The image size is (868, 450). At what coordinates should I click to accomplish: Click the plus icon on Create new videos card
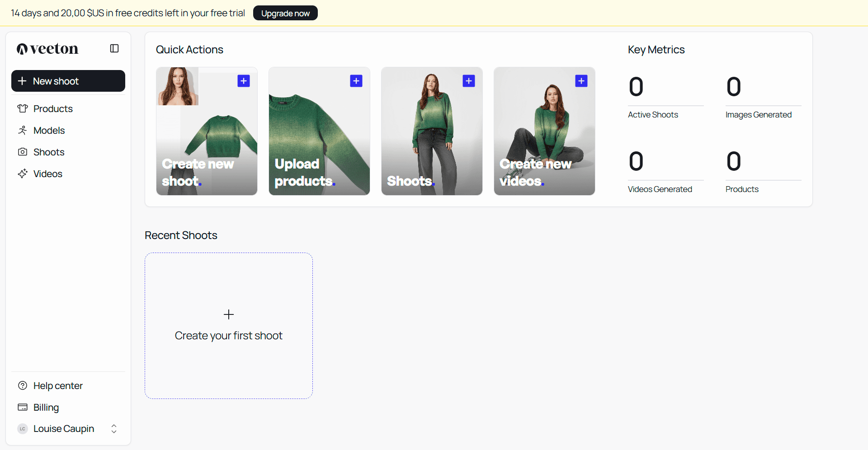click(581, 81)
